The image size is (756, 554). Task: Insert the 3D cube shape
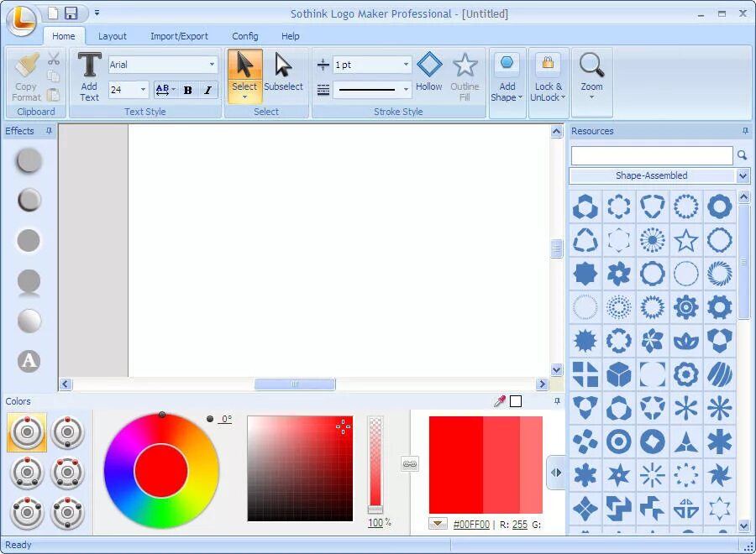(x=618, y=374)
